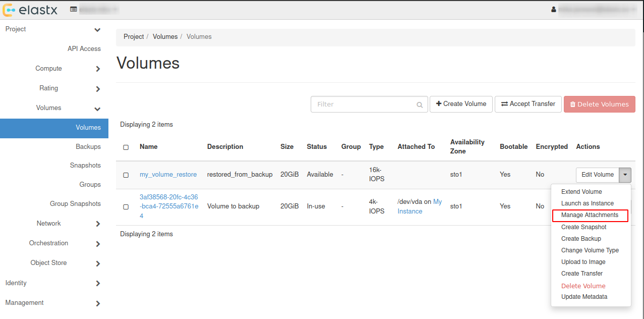
Task: Open Backups in the sidebar
Action: (x=88, y=147)
